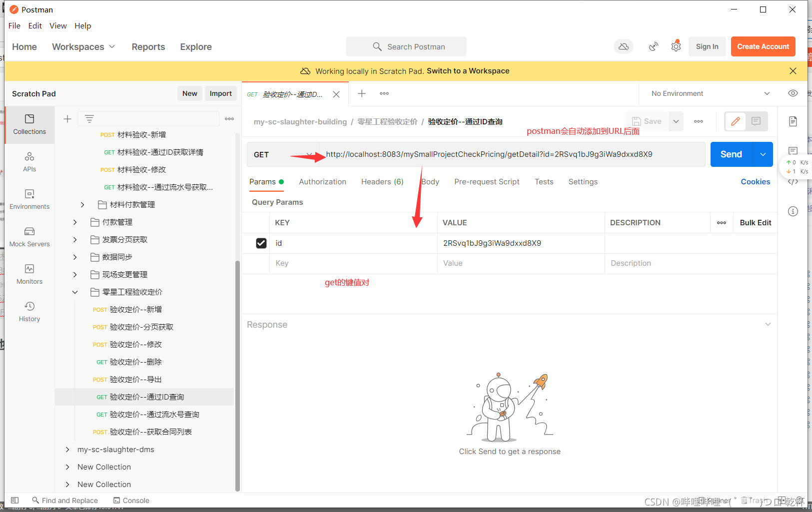Open the View menu
Viewport: 812px width, 512px height.
[58, 26]
